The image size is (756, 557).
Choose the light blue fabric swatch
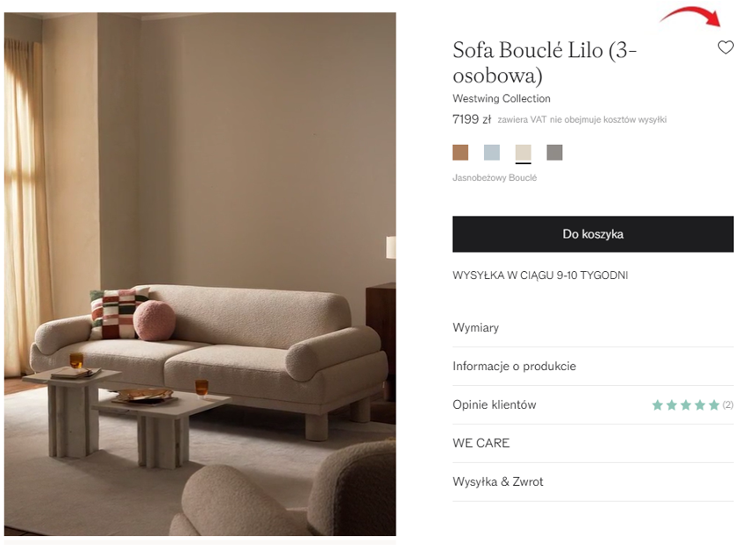pos(491,153)
